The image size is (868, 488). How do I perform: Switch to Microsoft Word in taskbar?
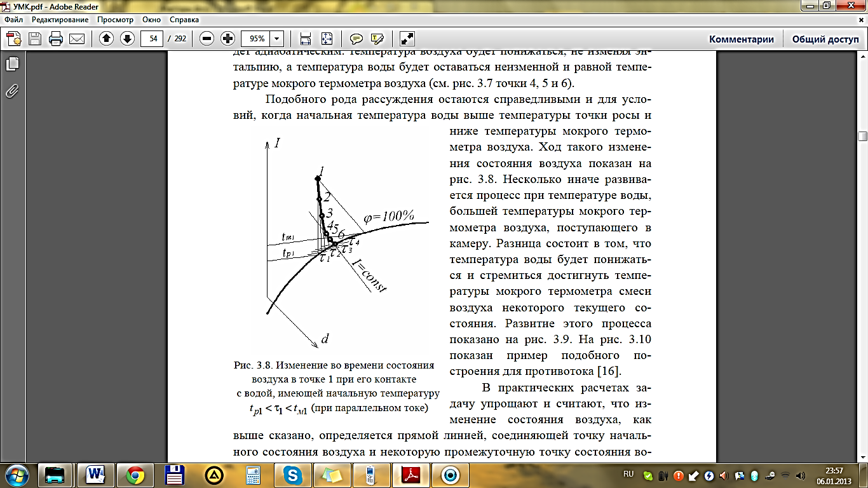pyautogui.click(x=96, y=475)
